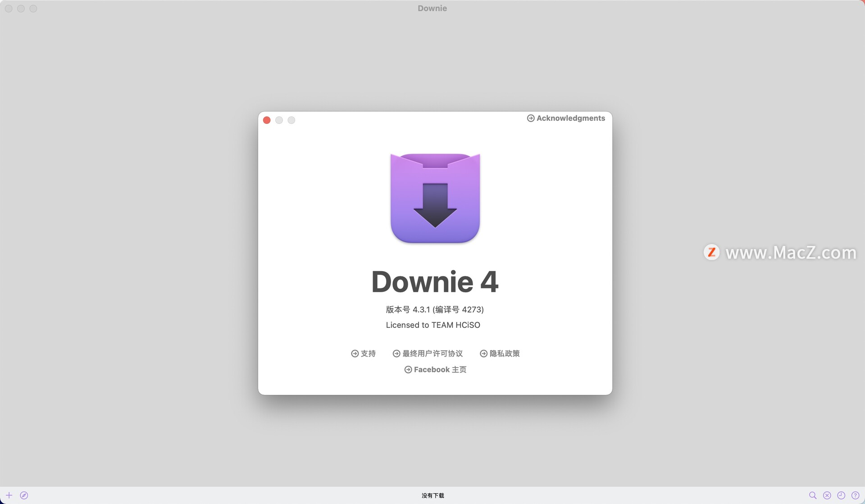865x504 pixels.
Task: Click the Downie 4 title text
Action: click(x=435, y=282)
